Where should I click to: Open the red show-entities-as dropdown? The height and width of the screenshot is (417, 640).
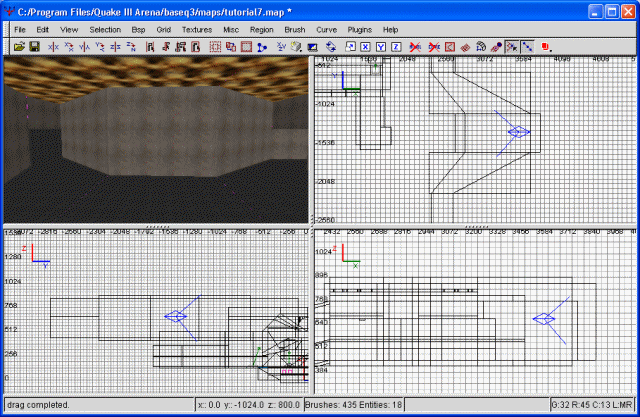coord(547,47)
